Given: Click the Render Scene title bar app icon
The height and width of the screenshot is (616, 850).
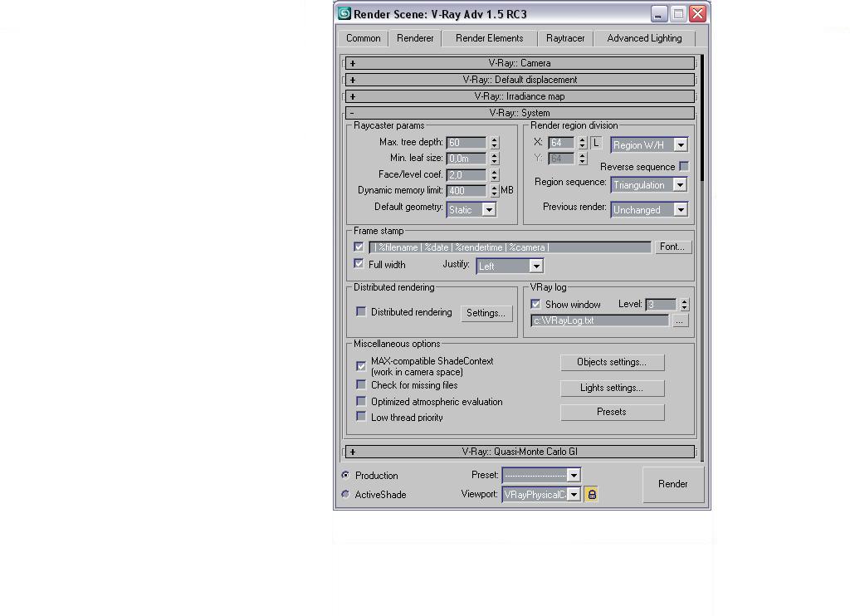Looking at the screenshot, I should [x=344, y=13].
